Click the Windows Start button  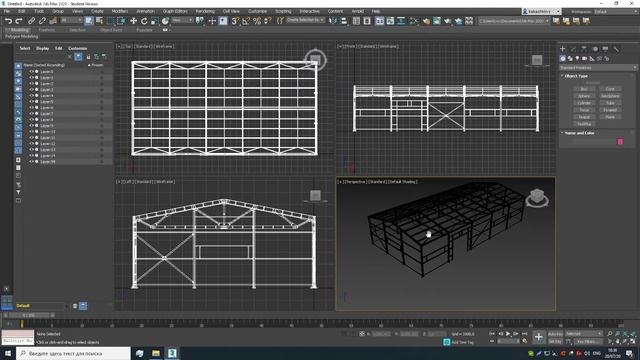[8, 353]
